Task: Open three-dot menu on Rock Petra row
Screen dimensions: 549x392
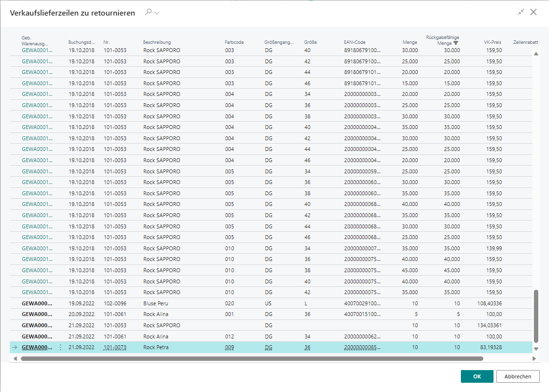Action: click(61, 347)
